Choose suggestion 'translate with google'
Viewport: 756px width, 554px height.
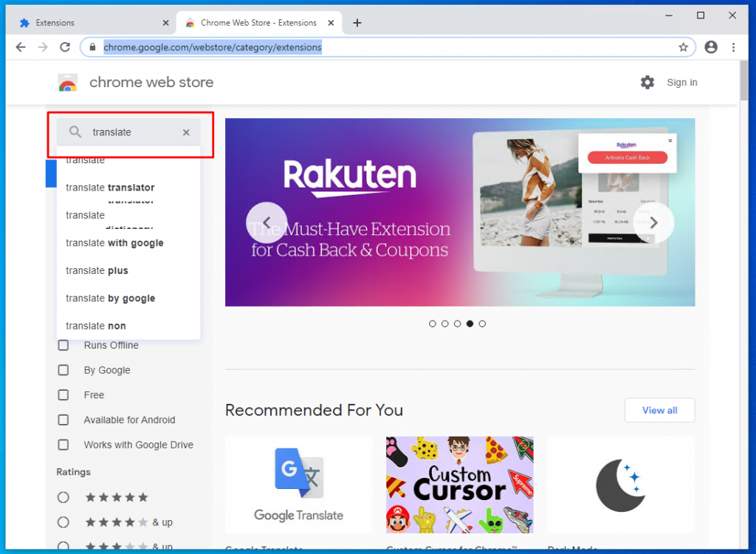[128, 243]
